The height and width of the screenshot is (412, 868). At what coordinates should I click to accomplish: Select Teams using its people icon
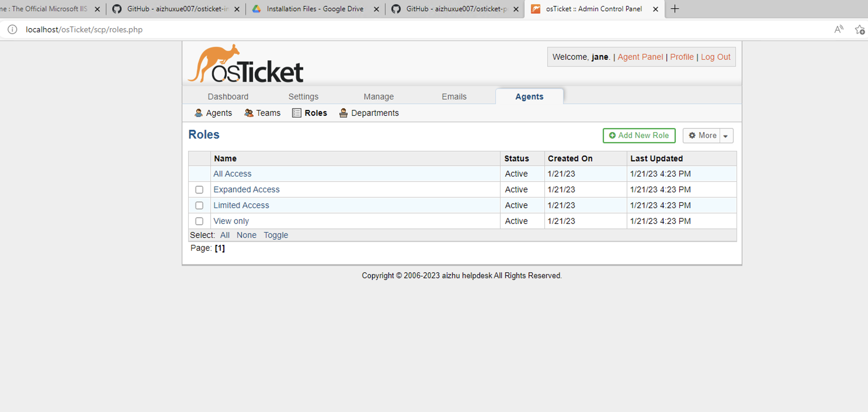coord(249,113)
